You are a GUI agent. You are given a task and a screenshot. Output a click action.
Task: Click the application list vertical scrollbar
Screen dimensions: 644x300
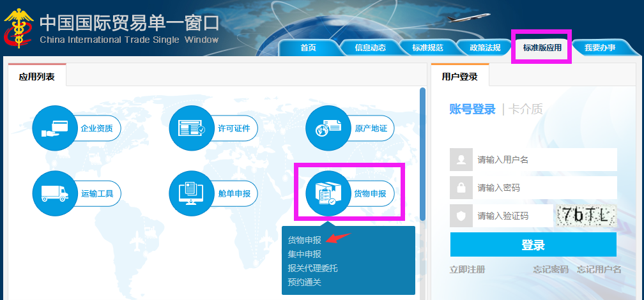point(423,154)
